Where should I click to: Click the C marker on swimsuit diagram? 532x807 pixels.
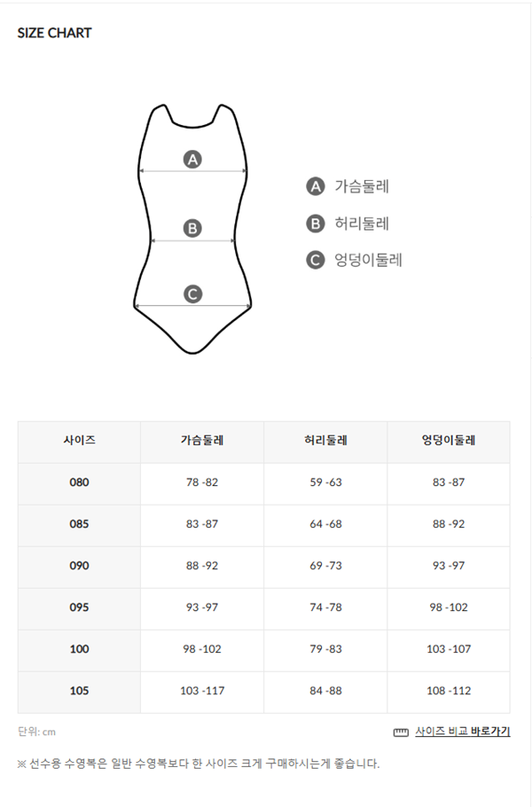click(193, 294)
